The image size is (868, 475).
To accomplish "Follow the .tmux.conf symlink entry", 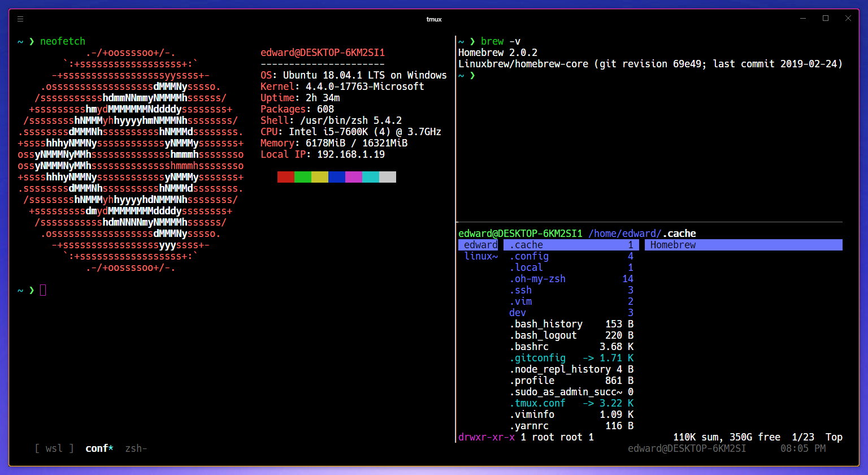I will pos(537,403).
